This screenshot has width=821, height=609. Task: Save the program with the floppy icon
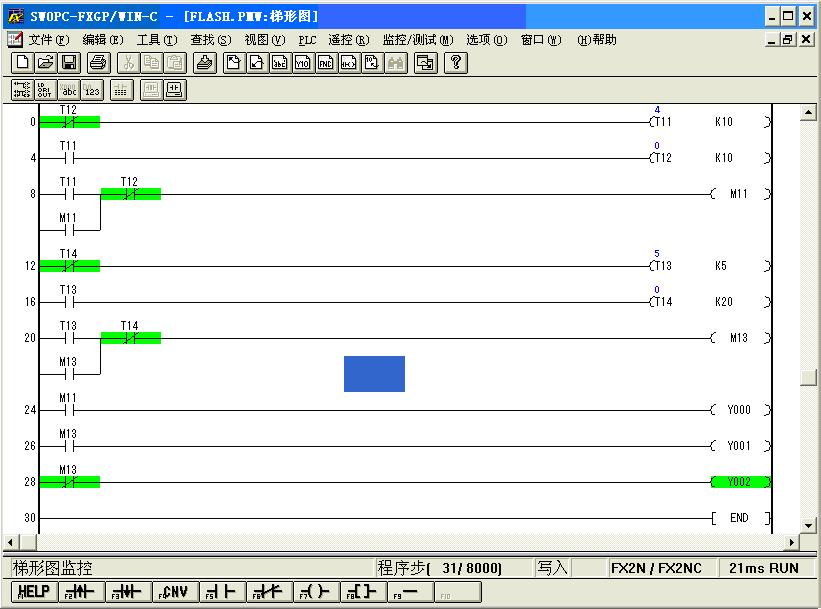point(69,63)
